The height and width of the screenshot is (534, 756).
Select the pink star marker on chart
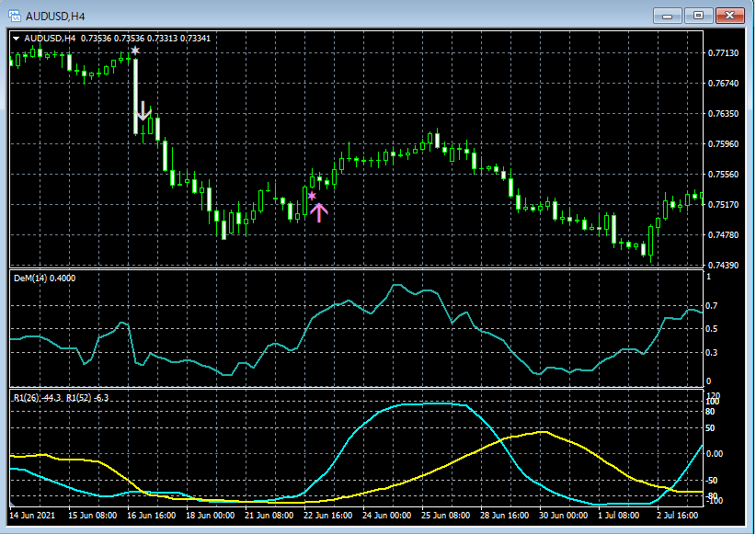click(x=312, y=196)
